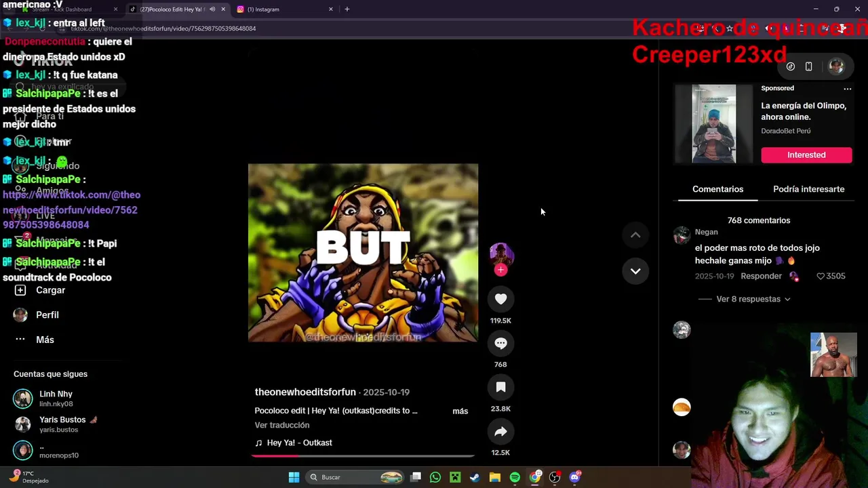Image resolution: width=868 pixels, height=488 pixels.
Task: Click the Cargar upload plus icon
Action: (x=20, y=290)
